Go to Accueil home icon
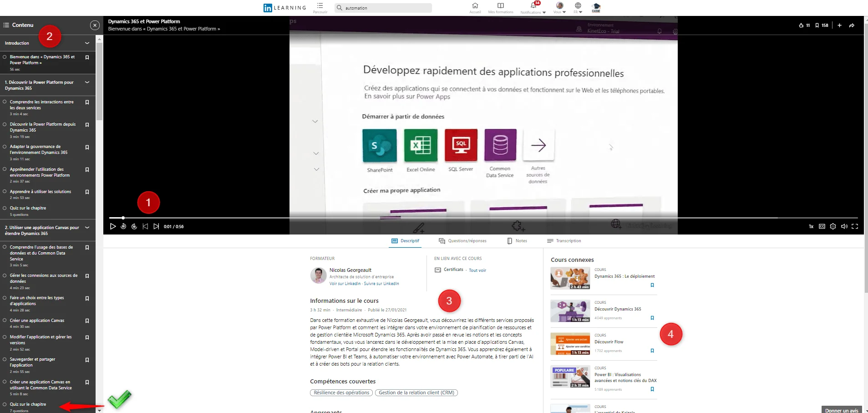868x413 pixels. pos(475,6)
